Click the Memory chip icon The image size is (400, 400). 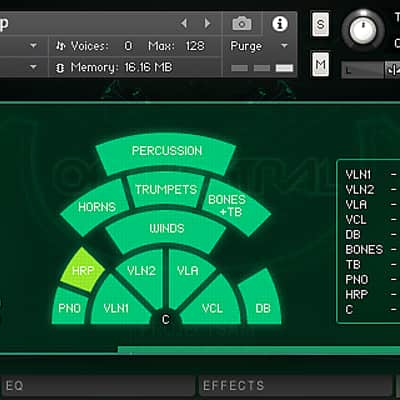60,68
